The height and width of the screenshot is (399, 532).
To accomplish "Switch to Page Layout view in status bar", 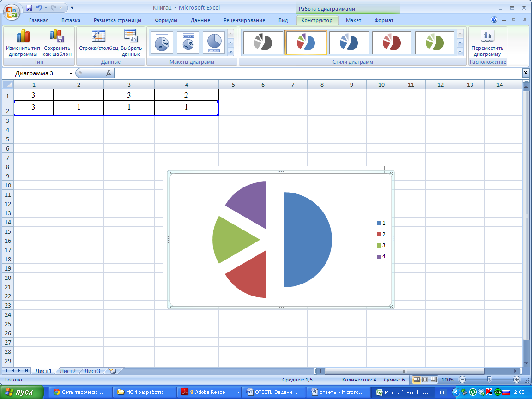I will [425, 380].
